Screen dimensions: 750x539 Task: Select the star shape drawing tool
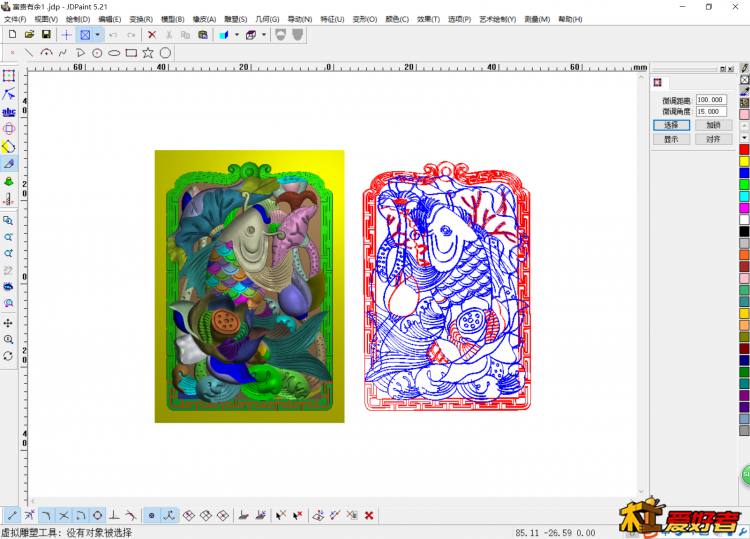click(x=148, y=53)
